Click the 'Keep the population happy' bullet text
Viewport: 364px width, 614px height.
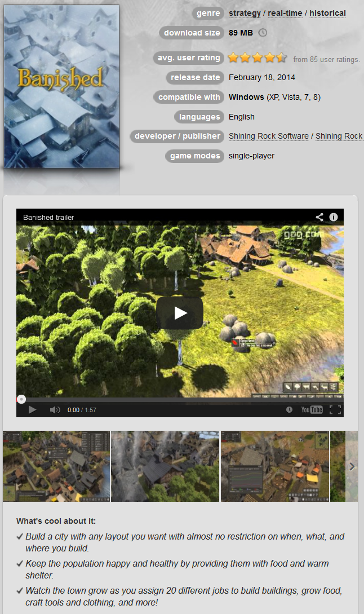pos(177,569)
